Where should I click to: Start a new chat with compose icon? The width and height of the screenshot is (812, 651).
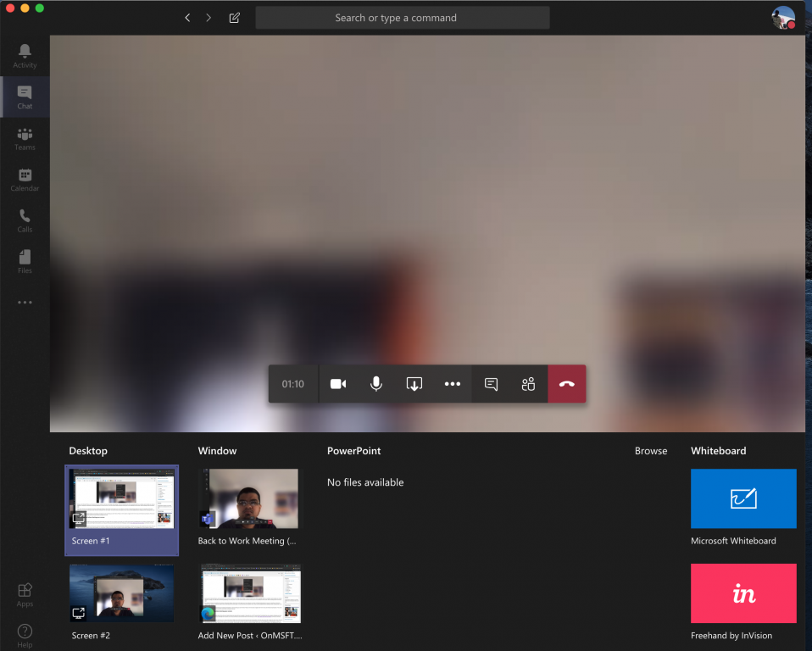click(235, 18)
